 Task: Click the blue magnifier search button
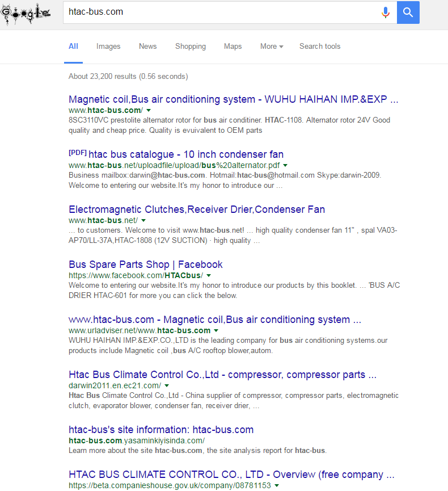[408, 12]
